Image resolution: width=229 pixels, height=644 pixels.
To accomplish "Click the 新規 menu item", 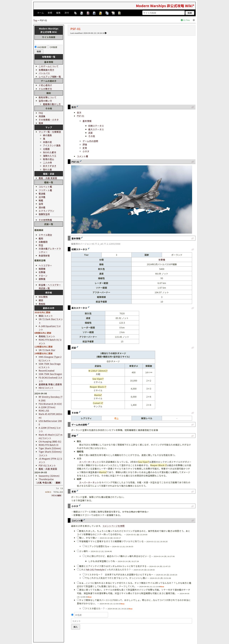I will pos(50,13).
